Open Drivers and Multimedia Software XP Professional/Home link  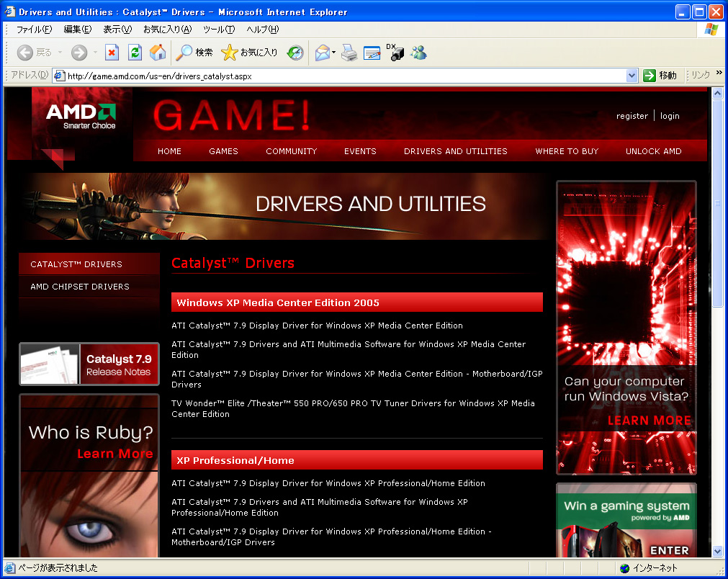[320, 508]
